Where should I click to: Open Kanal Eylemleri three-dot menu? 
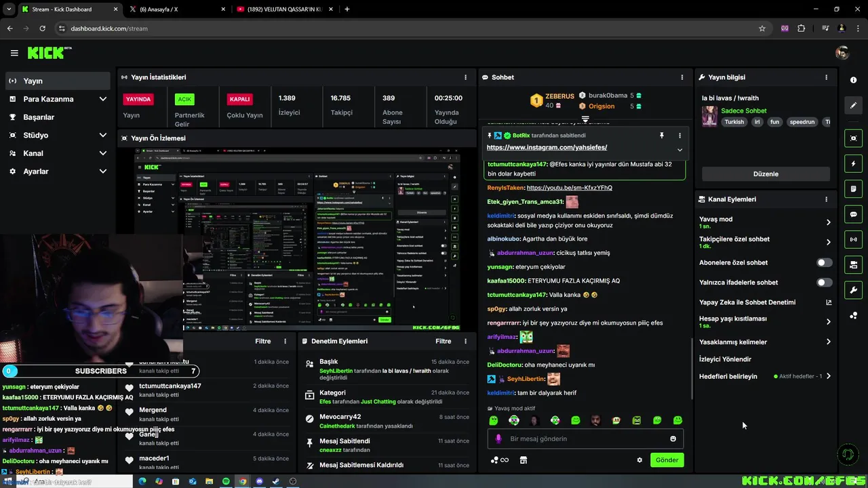click(826, 199)
